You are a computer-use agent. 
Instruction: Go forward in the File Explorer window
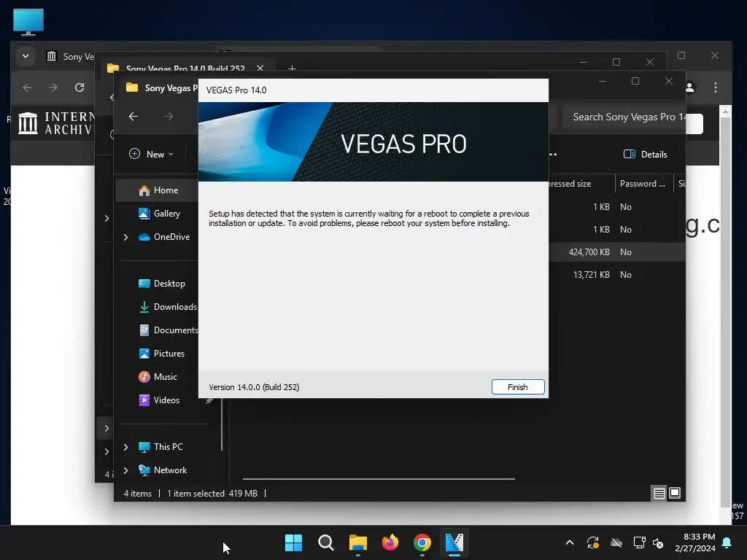[169, 117]
